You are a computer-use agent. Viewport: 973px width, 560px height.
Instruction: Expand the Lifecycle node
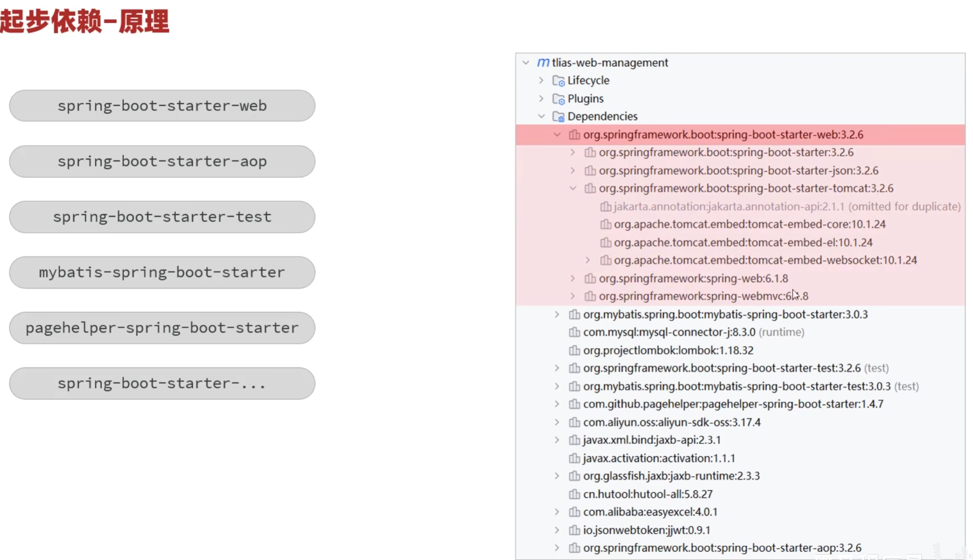tap(542, 81)
